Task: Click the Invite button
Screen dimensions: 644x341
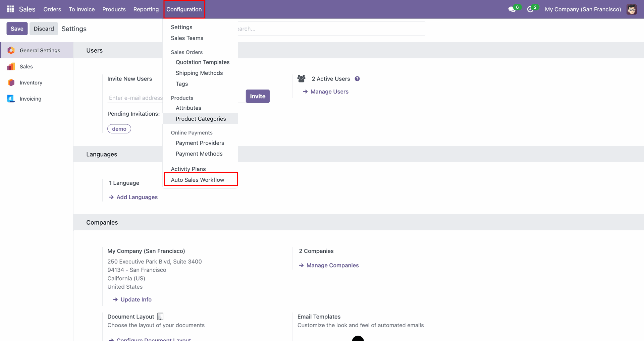Action: (x=258, y=96)
